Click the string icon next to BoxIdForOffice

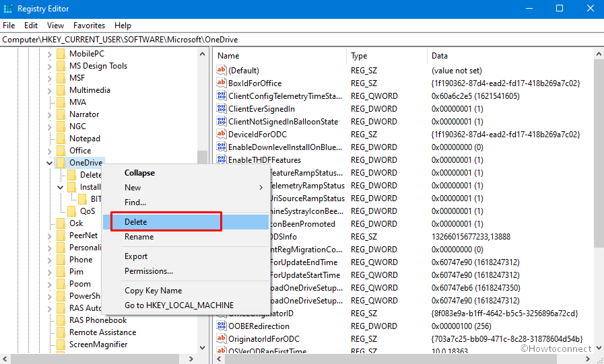(x=221, y=83)
